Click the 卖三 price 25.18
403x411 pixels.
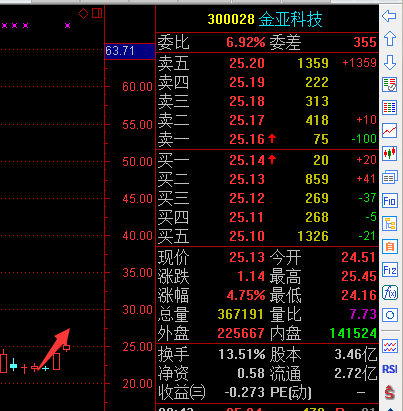click(247, 101)
